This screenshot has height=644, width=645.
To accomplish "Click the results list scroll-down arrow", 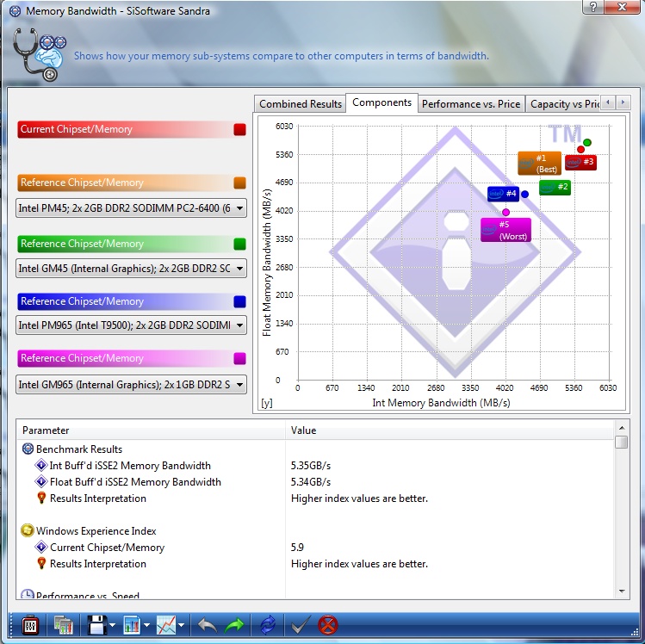I will [622, 591].
